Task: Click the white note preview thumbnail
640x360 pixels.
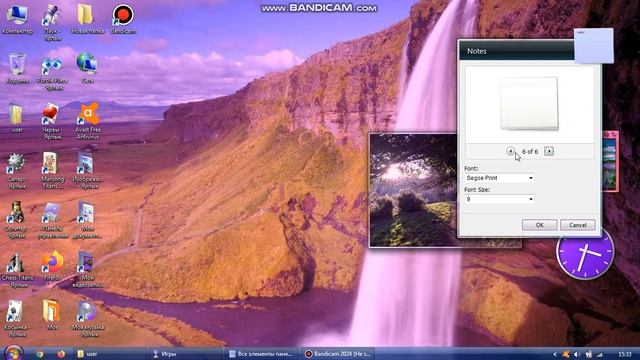Action: 529,103
